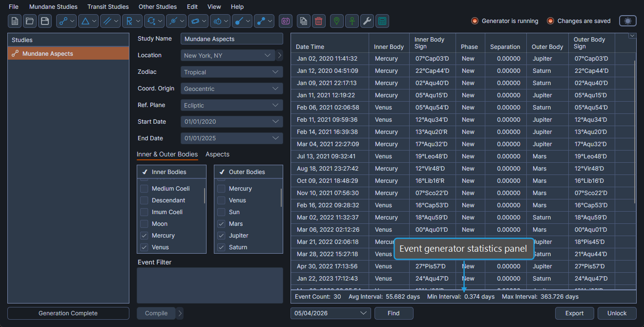Check the Medium Coeli inner body
Image resolution: width=644 pixels, height=327 pixels.
(x=144, y=189)
